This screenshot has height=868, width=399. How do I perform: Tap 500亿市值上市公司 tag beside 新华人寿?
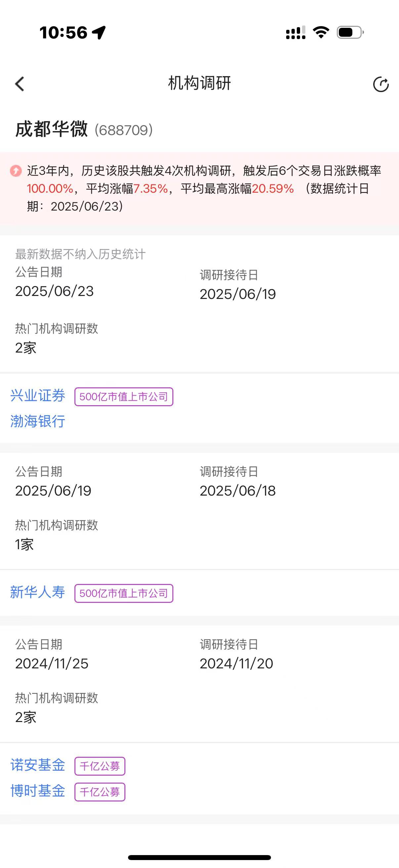pyautogui.click(x=124, y=593)
